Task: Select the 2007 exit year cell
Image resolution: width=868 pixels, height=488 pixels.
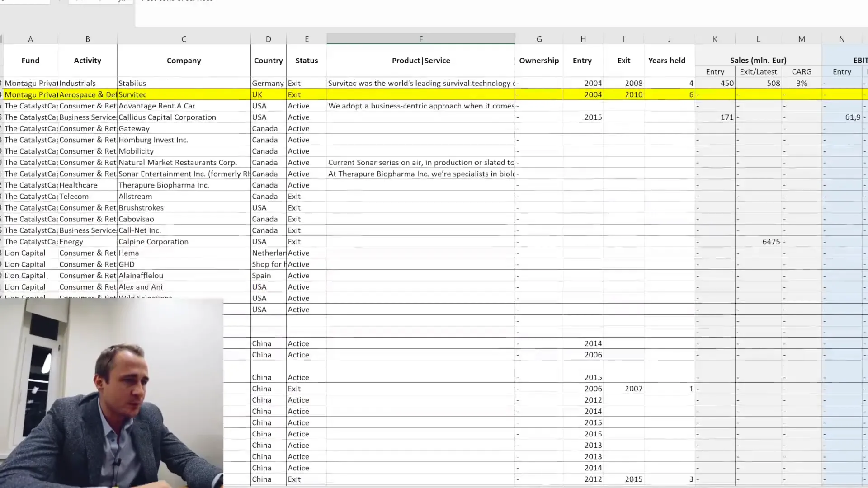Action: [x=623, y=389]
